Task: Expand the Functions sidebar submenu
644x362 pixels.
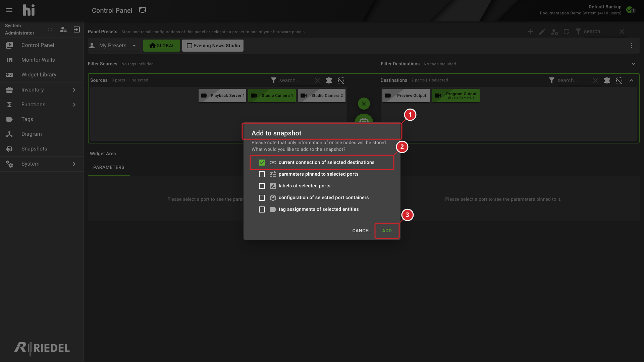Action: 74,105
